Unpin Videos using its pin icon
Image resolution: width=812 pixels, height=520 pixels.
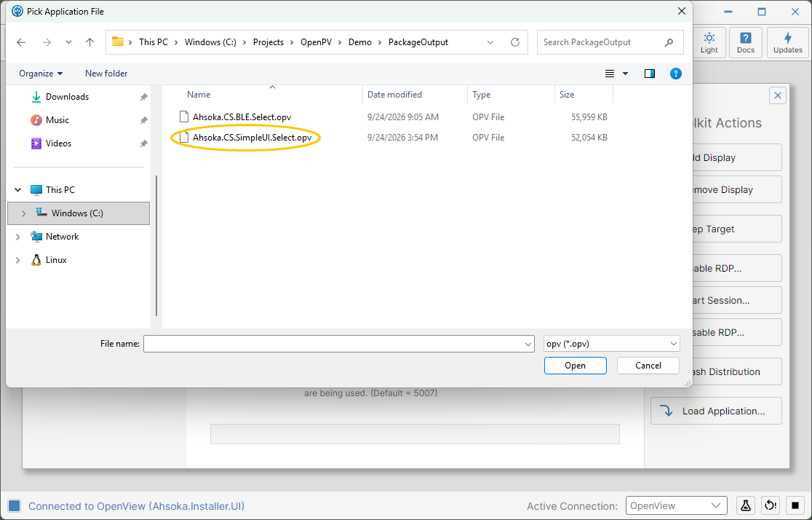(143, 143)
